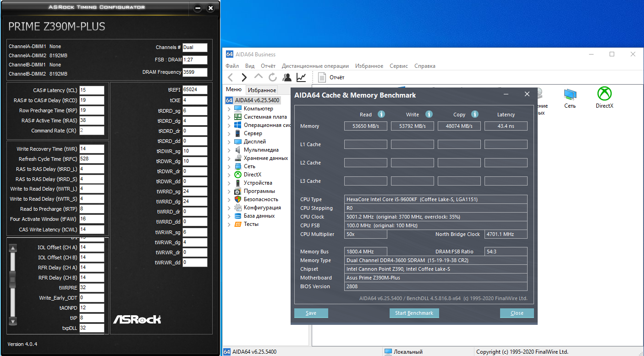Click Save in the benchmark dialog
Viewport: 644px width, 356px height.
tap(311, 313)
